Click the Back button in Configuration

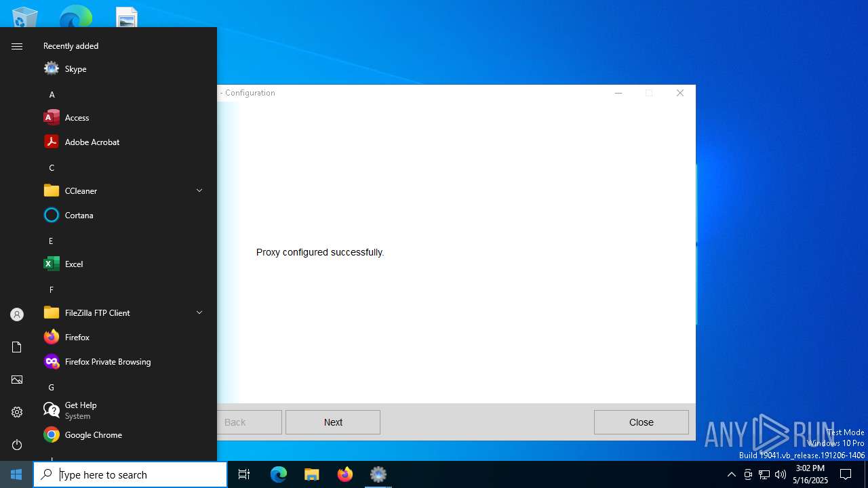[x=249, y=422]
